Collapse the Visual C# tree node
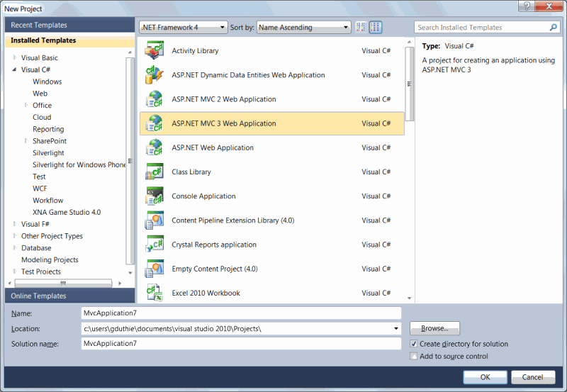567x392 pixels. point(14,69)
